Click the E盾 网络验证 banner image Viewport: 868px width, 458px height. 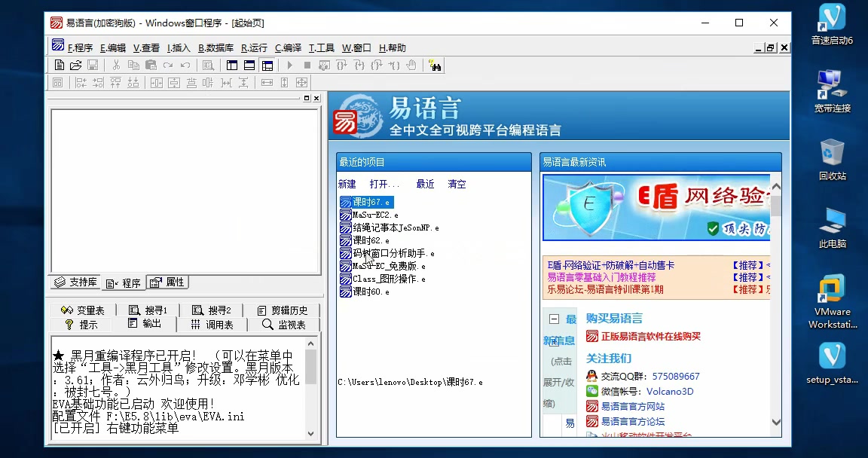[x=656, y=207]
